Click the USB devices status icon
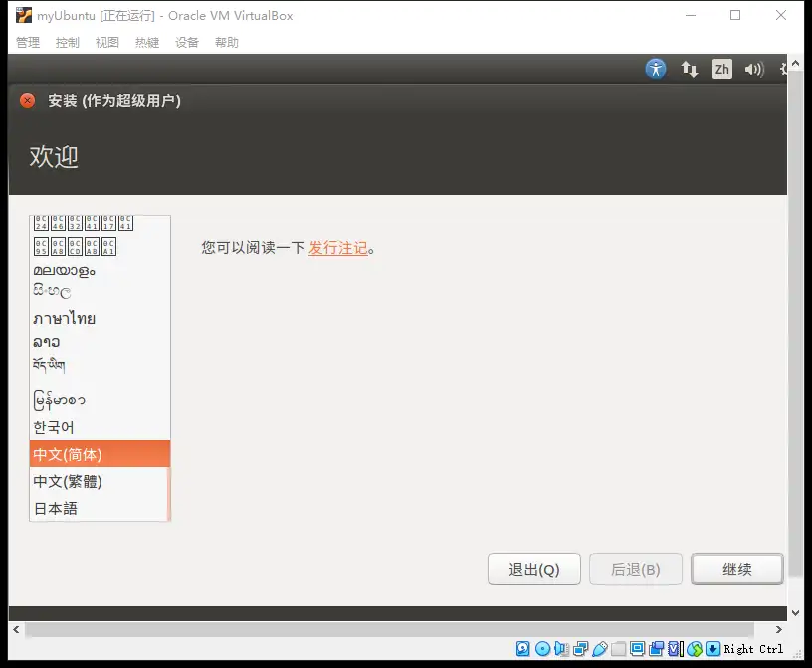 coord(599,649)
